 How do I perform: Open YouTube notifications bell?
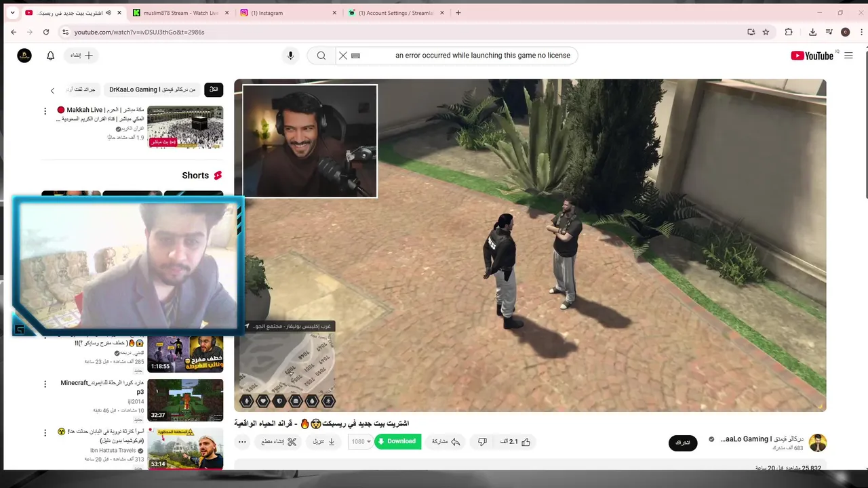coord(50,56)
